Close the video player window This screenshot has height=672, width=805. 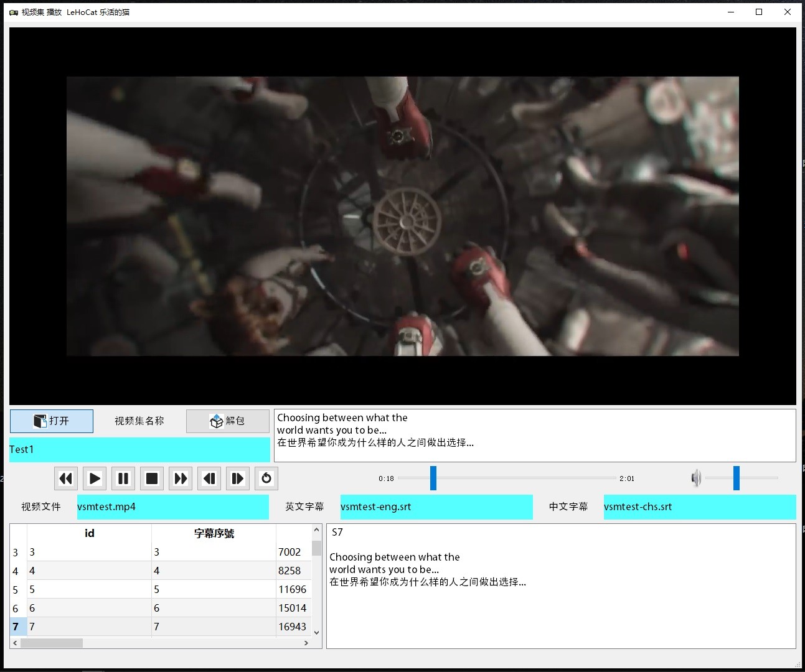[x=788, y=12]
